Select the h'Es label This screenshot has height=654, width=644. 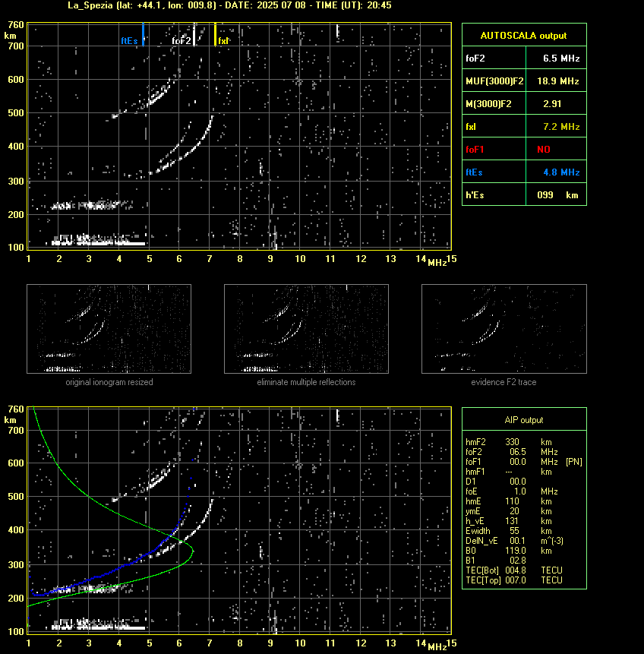pos(475,195)
